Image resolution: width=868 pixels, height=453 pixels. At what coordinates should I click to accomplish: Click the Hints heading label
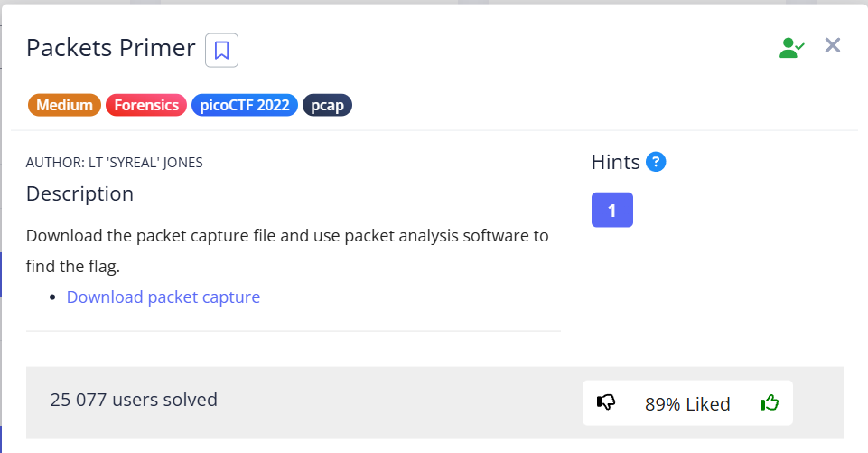pos(615,163)
